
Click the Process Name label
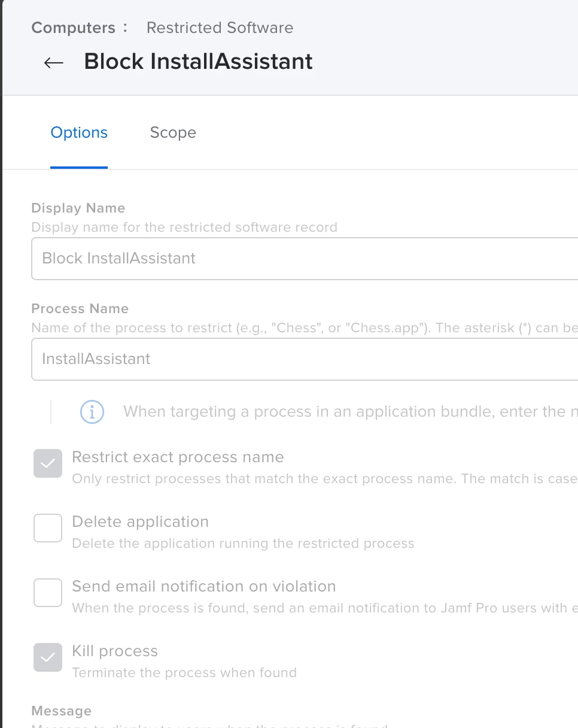(80, 309)
